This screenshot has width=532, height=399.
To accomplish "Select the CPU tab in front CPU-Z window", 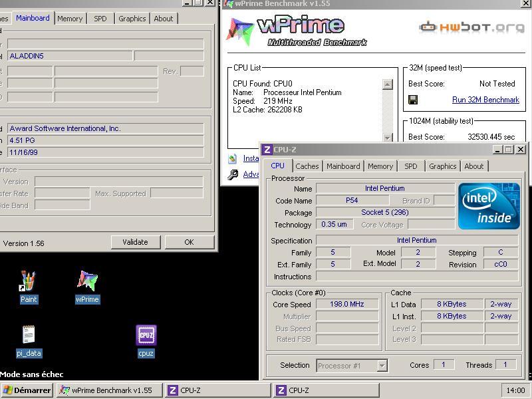I will [277, 166].
